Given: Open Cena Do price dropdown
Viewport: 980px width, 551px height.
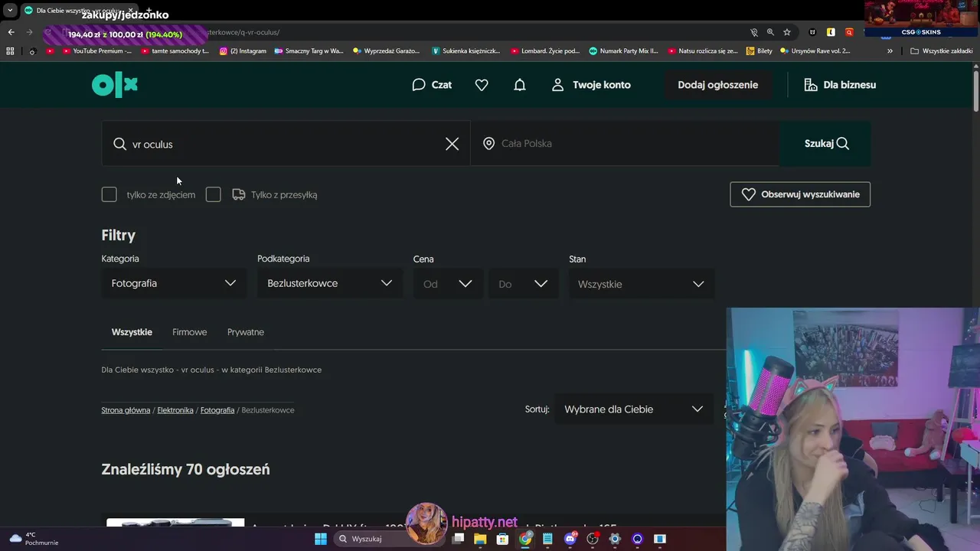Looking at the screenshot, I should 523,284.
